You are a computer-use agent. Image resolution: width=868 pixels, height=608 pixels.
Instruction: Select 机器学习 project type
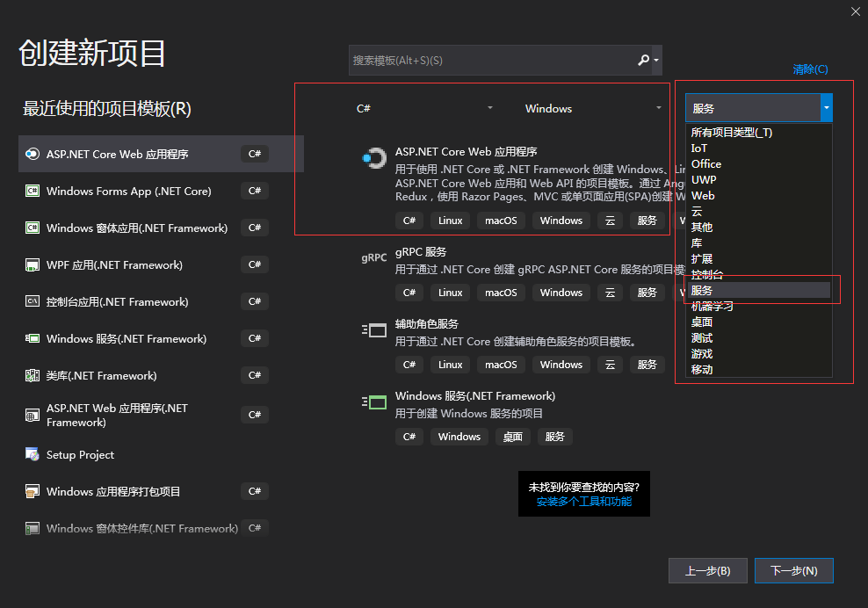click(x=758, y=307)
